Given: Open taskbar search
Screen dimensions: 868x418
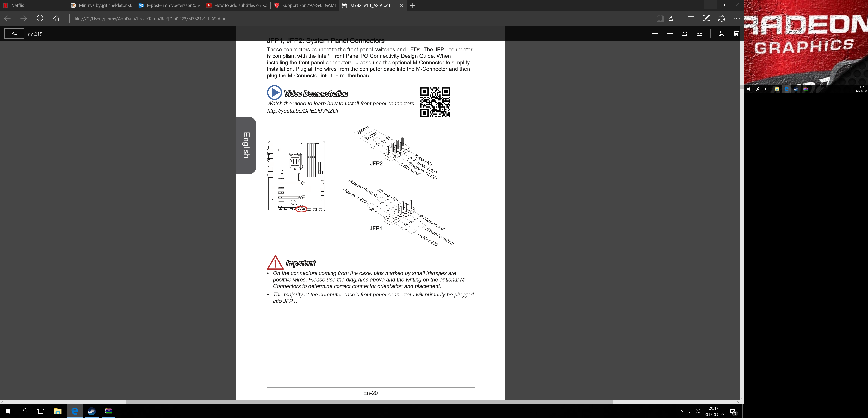Looking at the screenshot, I should (x=24, y=411).
